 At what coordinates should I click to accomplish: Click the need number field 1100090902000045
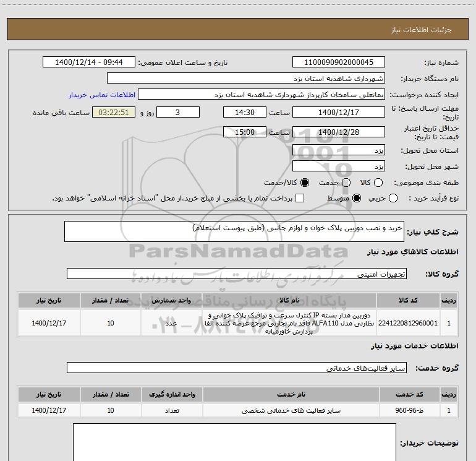click(339, 62)
